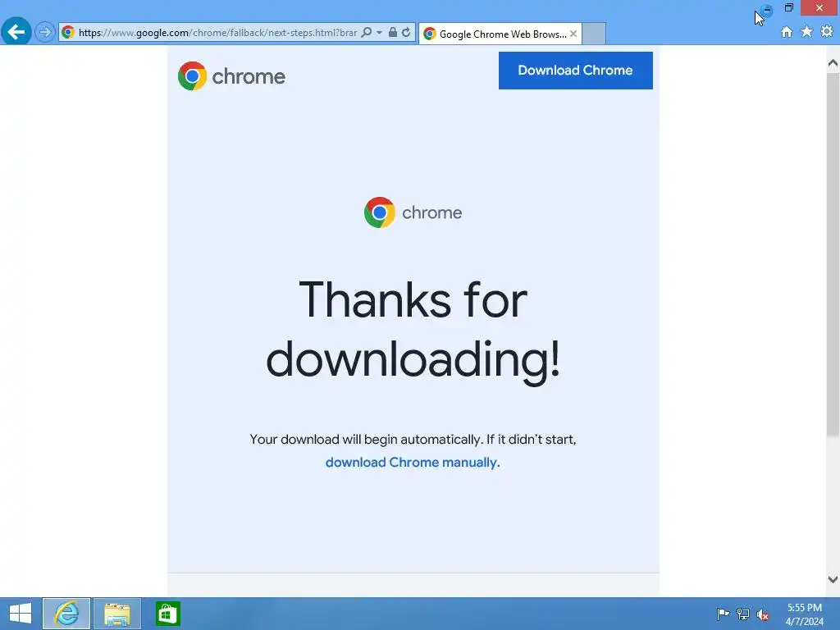Click the vertical scrollbar thumb
840x630 pixels.
(833, 254)
